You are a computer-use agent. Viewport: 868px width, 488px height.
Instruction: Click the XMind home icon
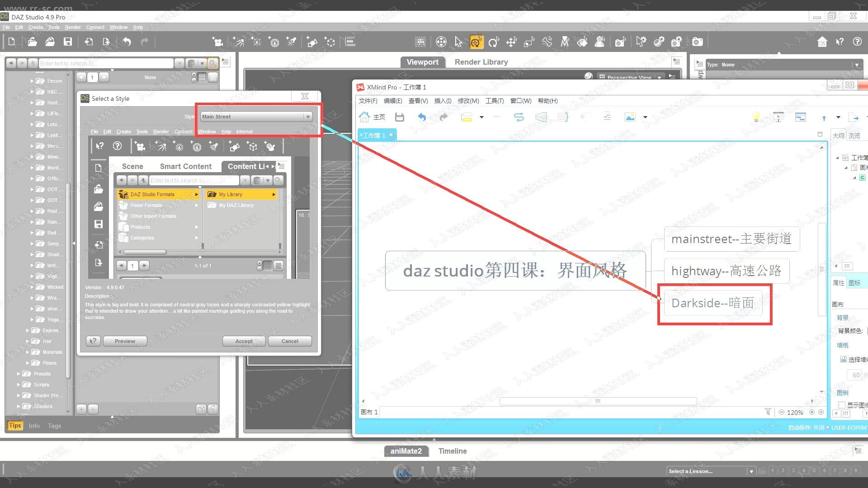coord(364,117)
